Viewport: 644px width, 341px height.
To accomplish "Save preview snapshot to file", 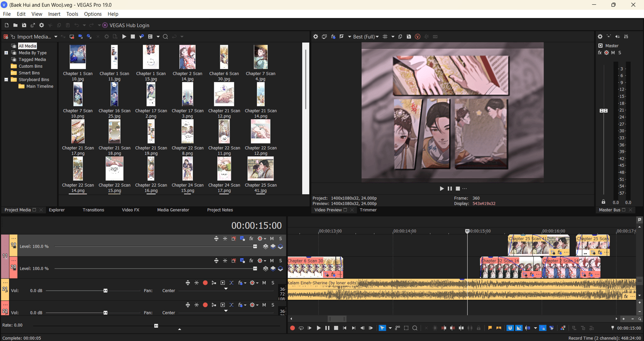I will (409, 36).
